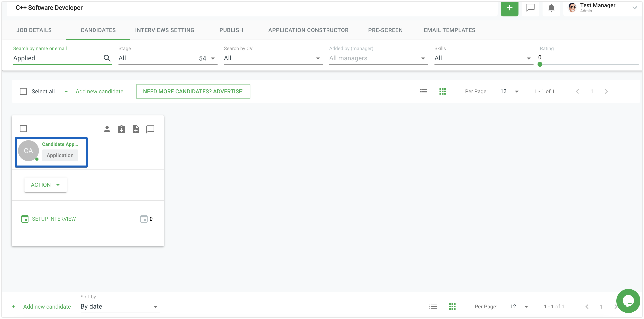Viewport: 644px width, 319px height.
Task: Click the add document icon on card
Action: point(136,129)
